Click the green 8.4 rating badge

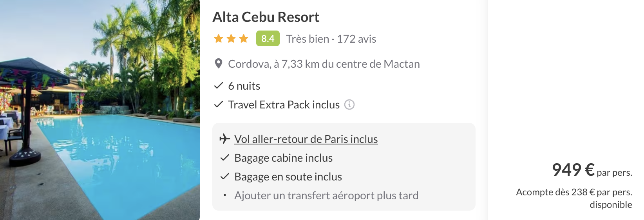[268, 38]
